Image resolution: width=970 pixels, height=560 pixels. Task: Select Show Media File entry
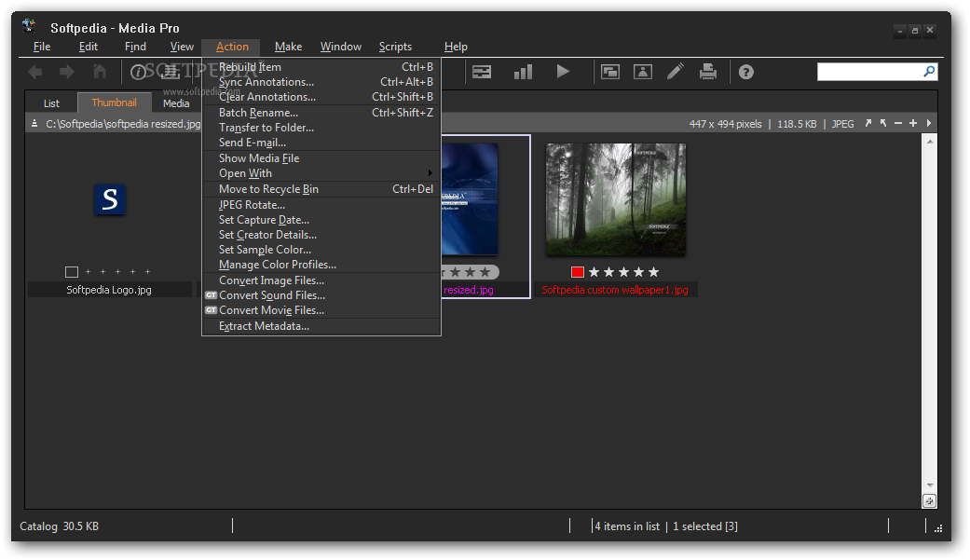click(x=321, y=158)
